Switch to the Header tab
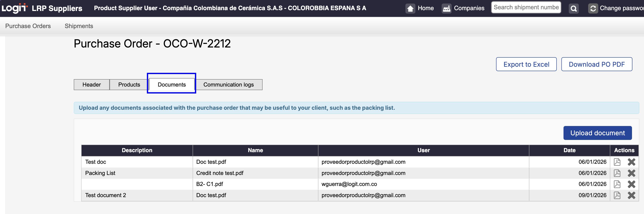Viewport: 644px width, 214px height. [91, 85]
